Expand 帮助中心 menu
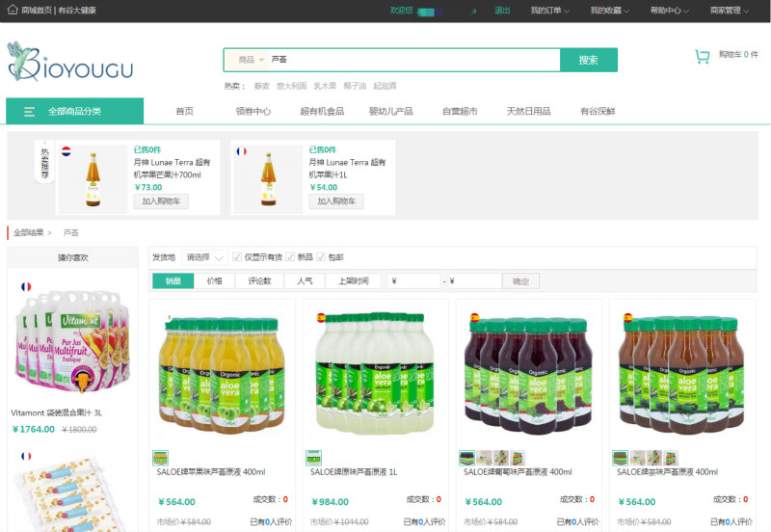771x532 pixels. pyautogui.click(x=670, y=11)
